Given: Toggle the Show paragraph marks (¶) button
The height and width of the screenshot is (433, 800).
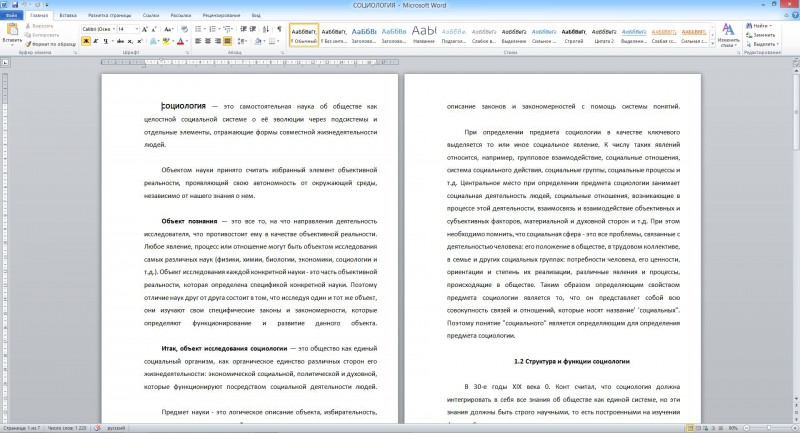Looking at the screenshot, I should pyautogui.click(x=279, y=29).
